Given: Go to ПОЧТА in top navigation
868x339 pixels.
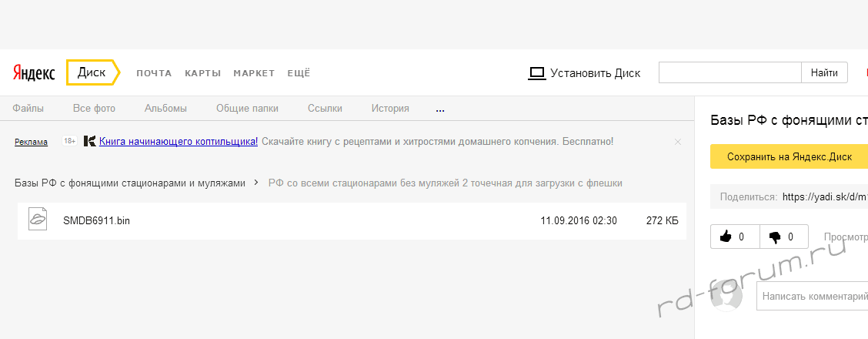Looking at the screenshot, I should coord(154,73).
